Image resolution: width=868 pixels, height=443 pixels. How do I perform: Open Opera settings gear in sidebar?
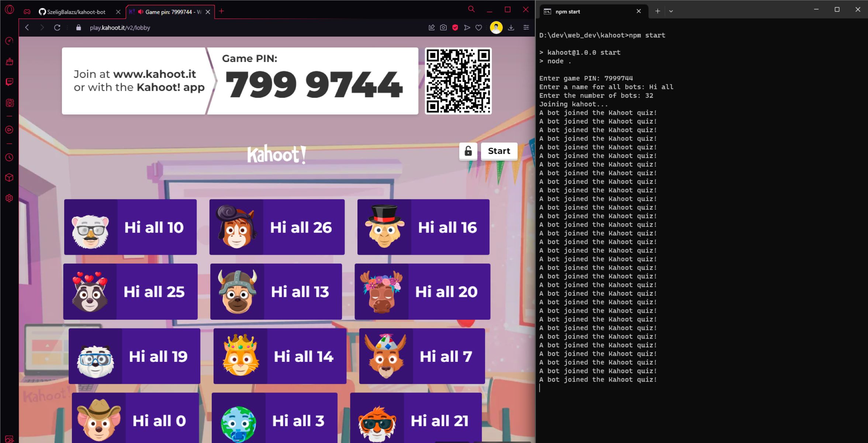point(10,198)
